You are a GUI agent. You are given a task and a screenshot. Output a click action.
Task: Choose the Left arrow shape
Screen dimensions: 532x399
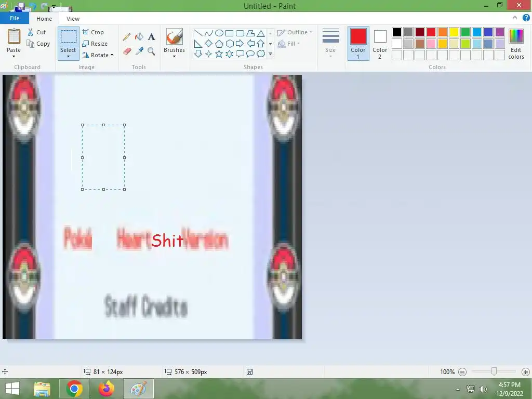coord(250,44)
